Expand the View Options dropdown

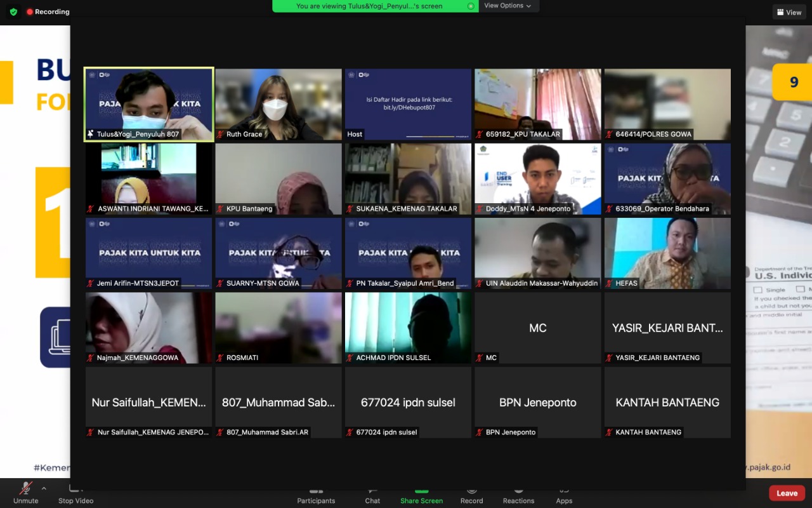[508, 6]
